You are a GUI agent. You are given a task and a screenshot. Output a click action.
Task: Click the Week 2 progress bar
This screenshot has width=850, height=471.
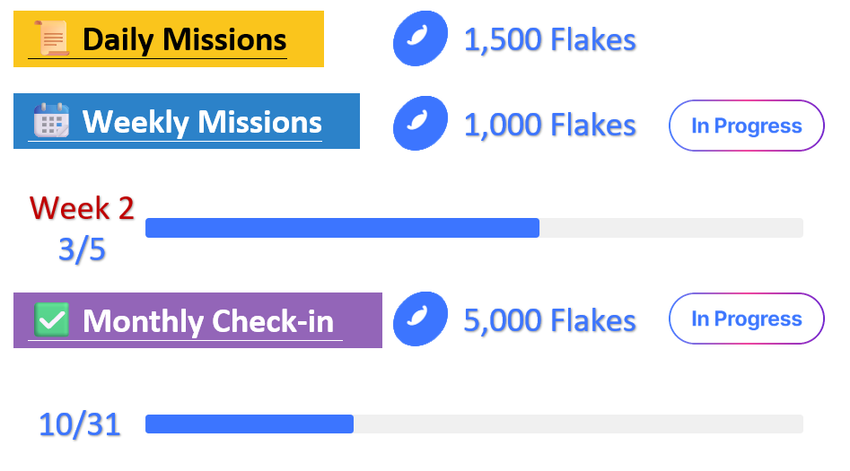474,228
